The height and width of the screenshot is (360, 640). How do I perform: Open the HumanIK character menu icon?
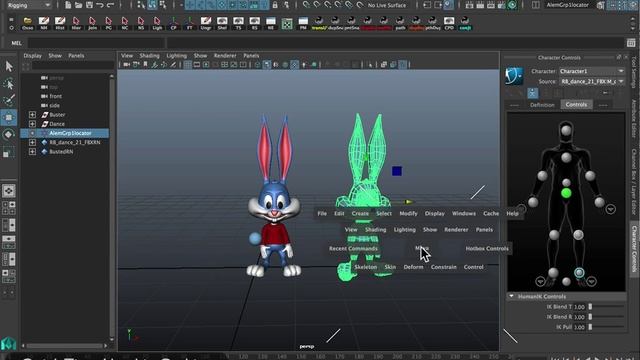(x=514, y=76)
